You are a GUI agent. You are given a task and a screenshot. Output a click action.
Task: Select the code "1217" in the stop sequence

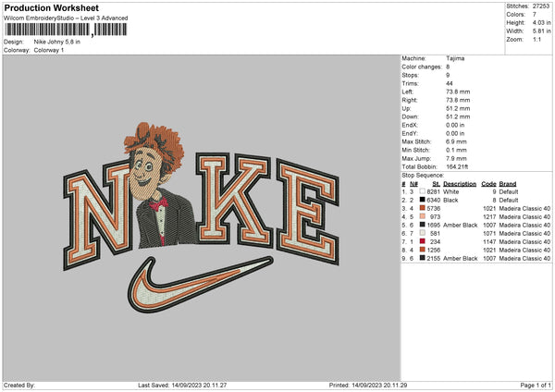tap(489, 216)
